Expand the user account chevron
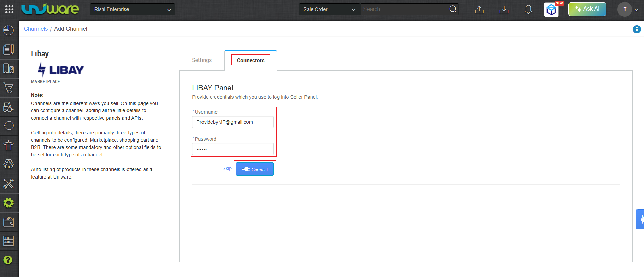 click(x=636, y=10)
